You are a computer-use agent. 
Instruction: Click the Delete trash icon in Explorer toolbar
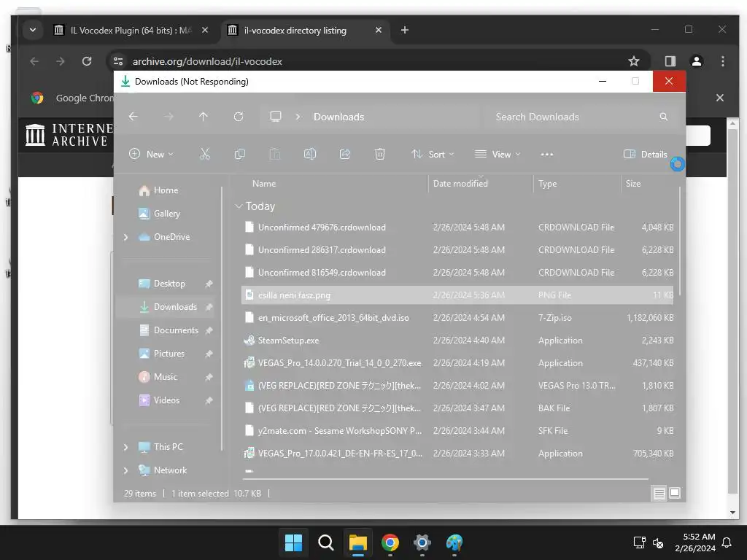click(379, 154)
